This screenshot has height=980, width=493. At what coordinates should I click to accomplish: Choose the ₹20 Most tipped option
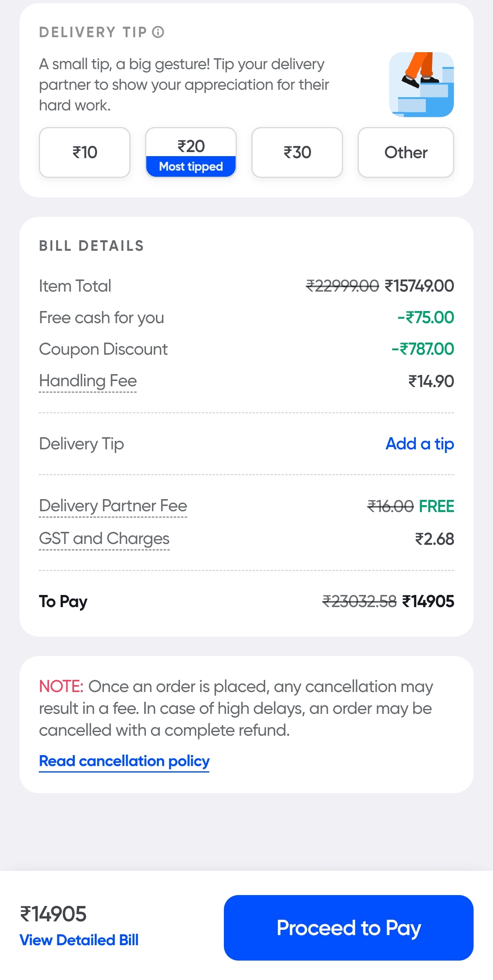coord(191,152)
